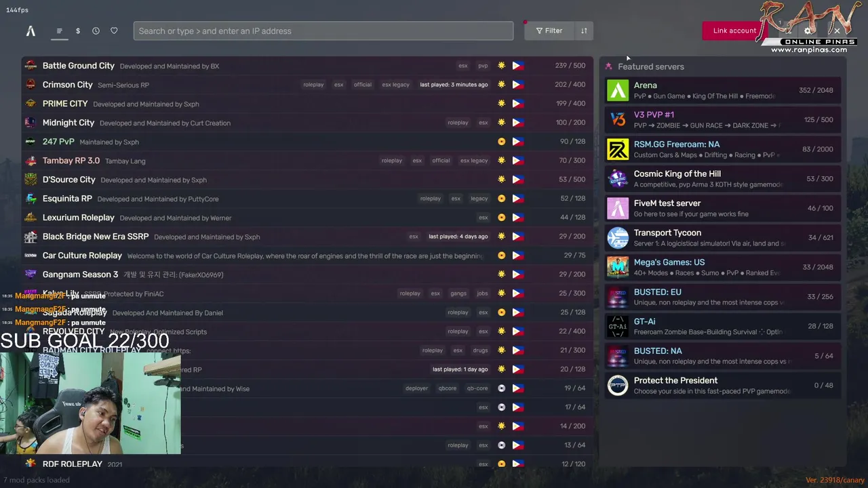Click '7 mod packs loaded' status text

pos(37,480)
